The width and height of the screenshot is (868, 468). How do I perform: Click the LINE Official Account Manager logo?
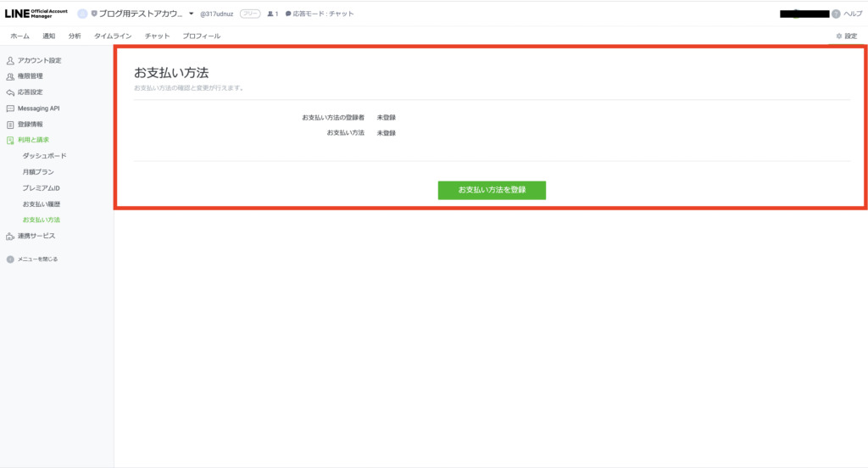coord(36,14)
